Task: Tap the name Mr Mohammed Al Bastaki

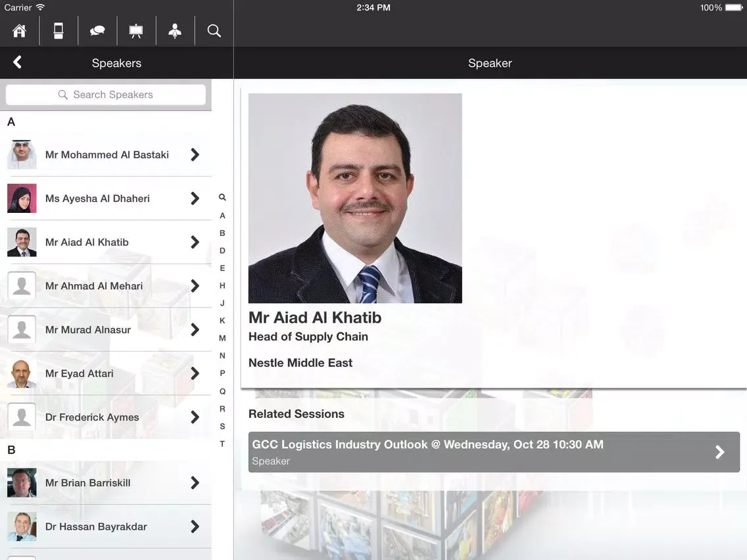Action: click(x=107, y=154)
